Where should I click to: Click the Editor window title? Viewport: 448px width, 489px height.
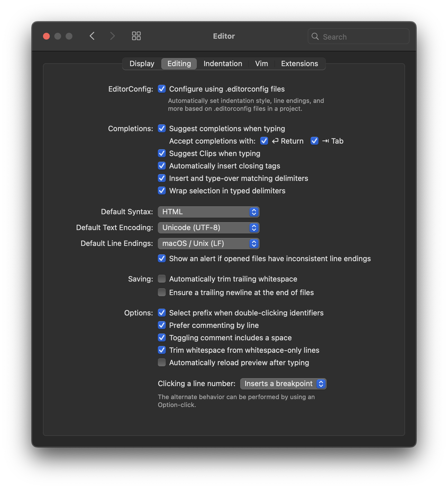(224, 36)
